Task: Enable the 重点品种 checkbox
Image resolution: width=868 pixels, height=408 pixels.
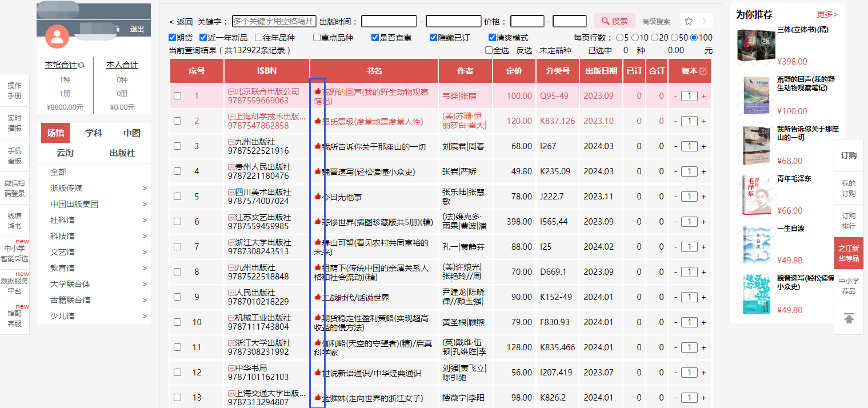Action: click(317, 38)
